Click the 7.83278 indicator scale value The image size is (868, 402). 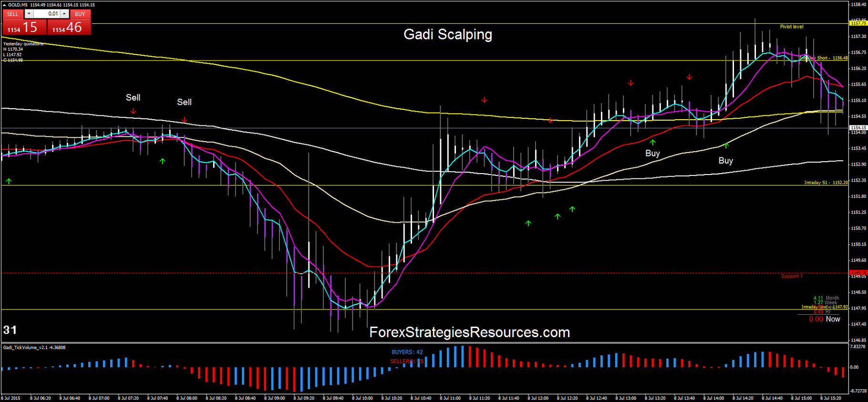(858, 347)
